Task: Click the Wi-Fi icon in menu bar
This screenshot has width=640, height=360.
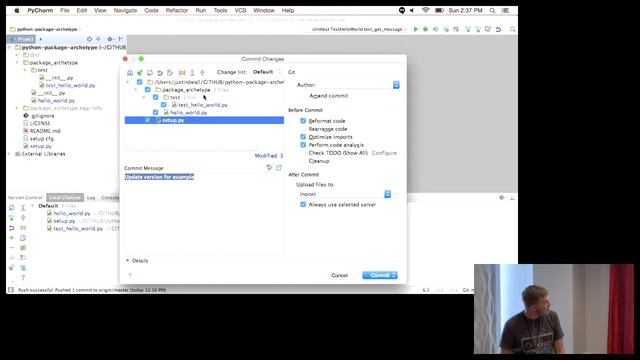Action: click(x=425, y=10)
